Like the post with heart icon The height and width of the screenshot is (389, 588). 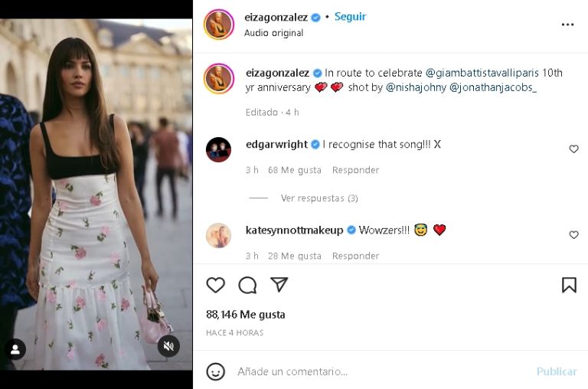tap(216, 285)
